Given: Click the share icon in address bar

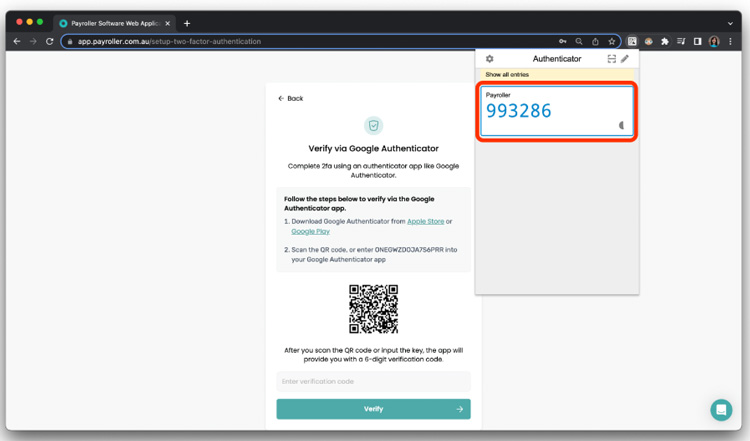Looking at the screenshot, I should tap(595, 41).
